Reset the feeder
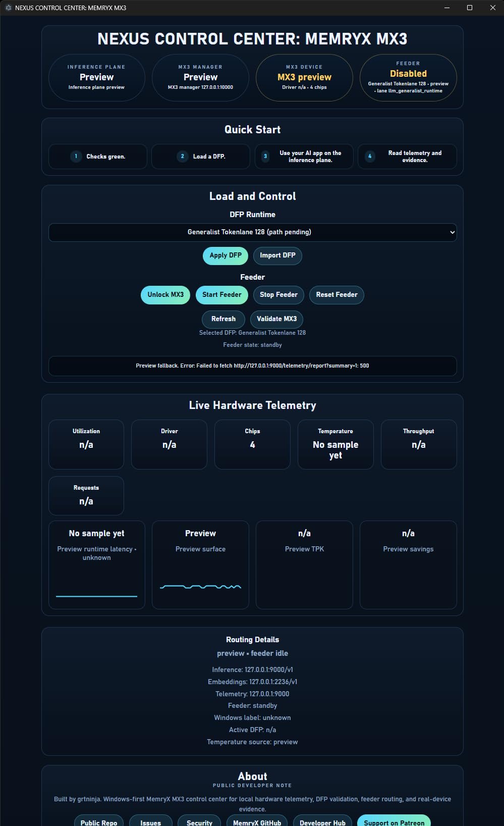The image size is (504, 826). [x=337, y=295]
